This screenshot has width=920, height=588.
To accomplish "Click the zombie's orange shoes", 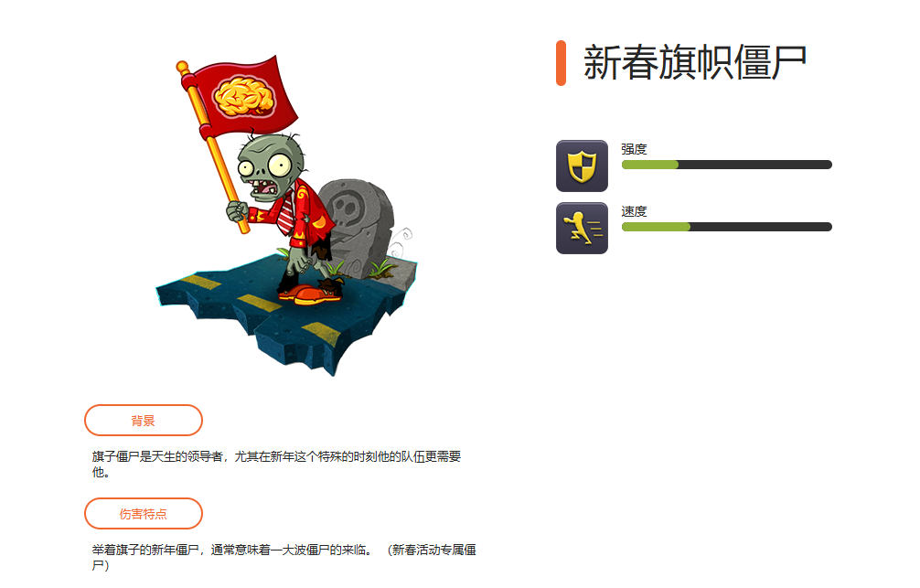I will [310, 293].
